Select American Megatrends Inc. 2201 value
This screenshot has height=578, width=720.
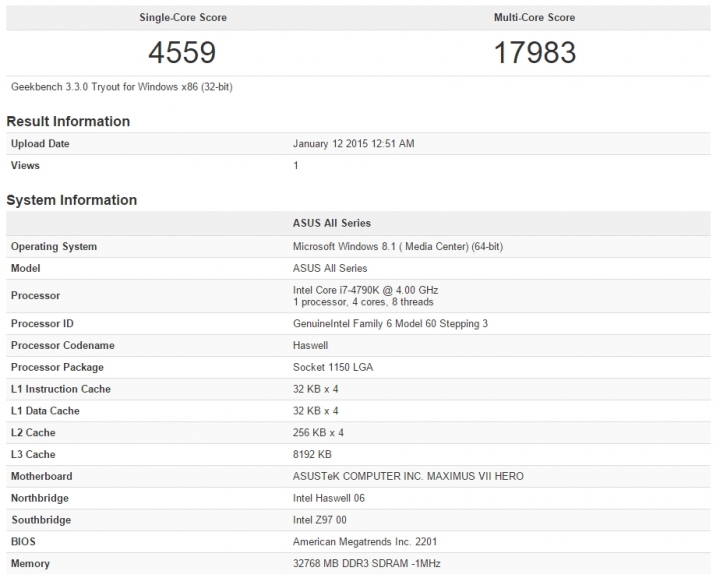365,542
